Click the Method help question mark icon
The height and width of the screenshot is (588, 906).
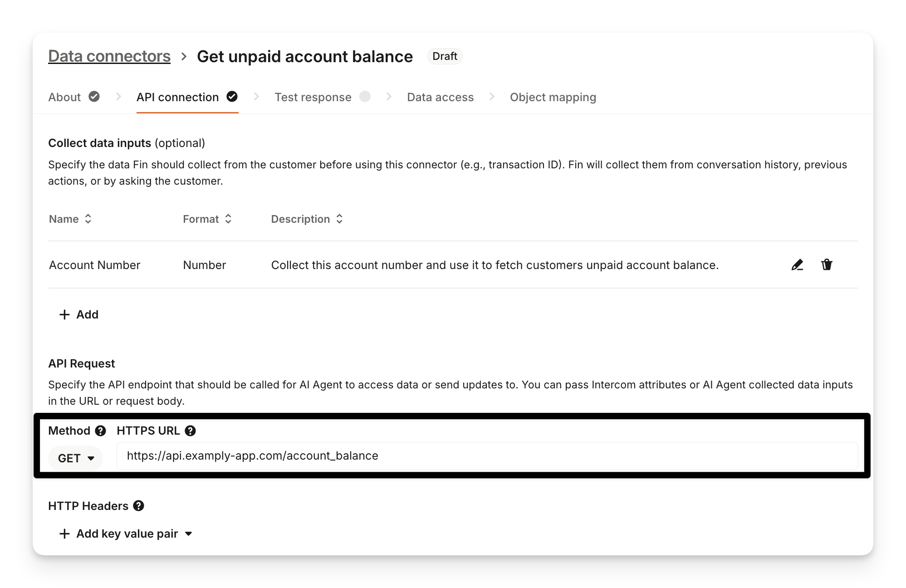(x=100, y=431)
